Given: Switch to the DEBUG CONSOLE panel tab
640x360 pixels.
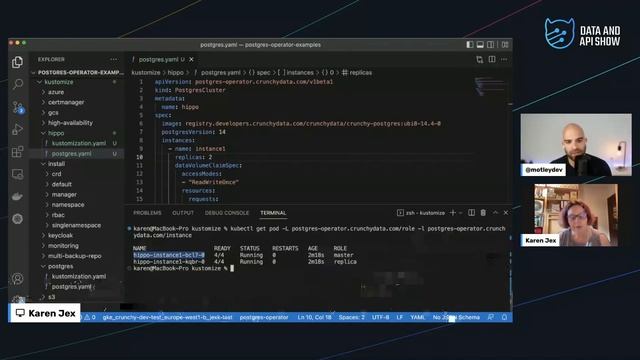Looking at the screenshot, I should click(x=227, y=213).
